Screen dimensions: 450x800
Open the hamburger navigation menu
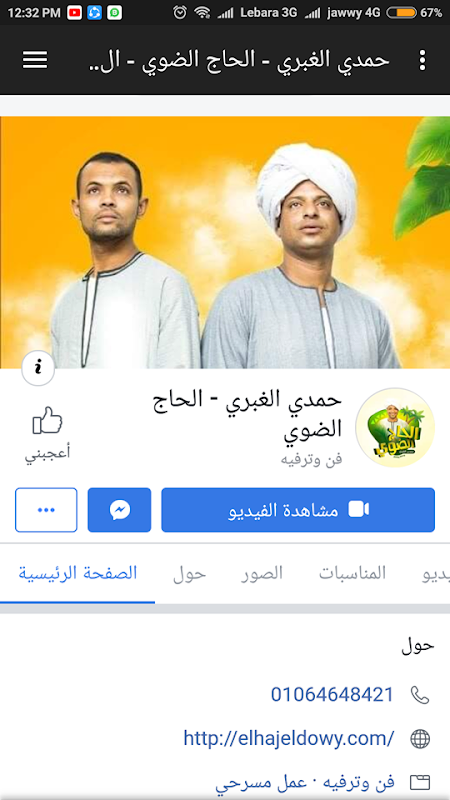tap(35, 60)
